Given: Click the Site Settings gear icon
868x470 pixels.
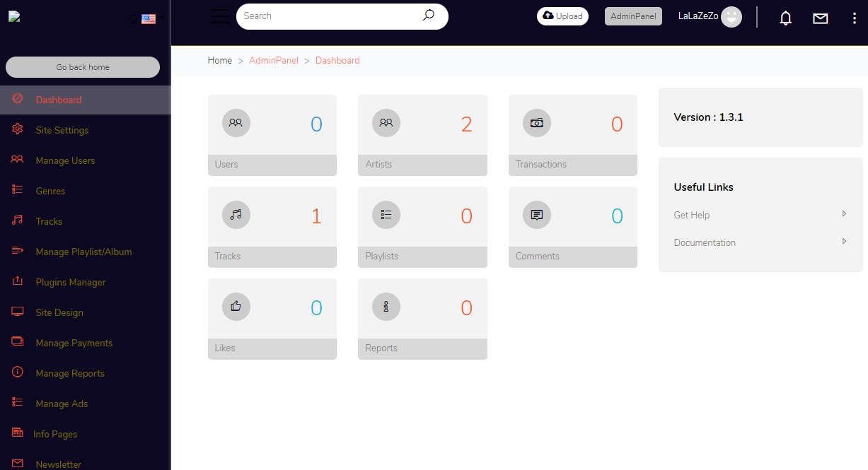Looking at the screenshot, I should 18,130.
